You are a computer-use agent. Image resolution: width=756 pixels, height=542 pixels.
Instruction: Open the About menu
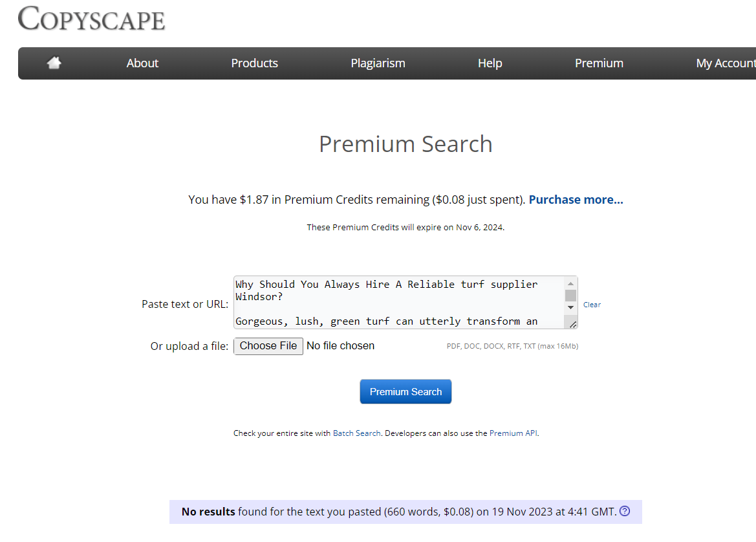click(x=142, y=63)
